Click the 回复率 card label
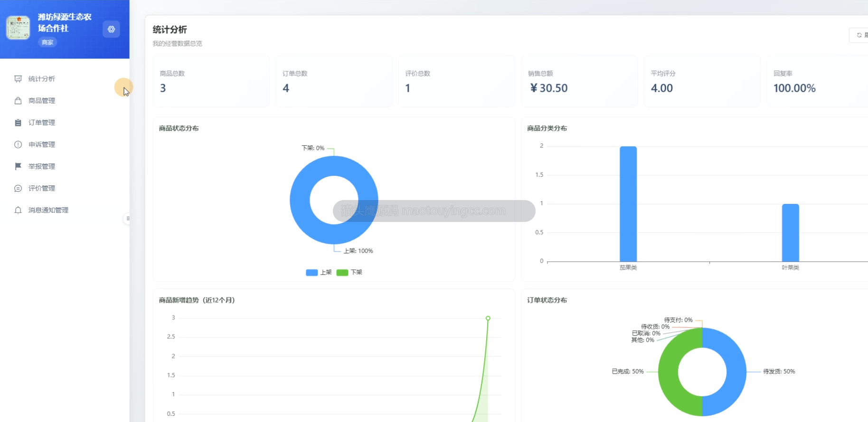Viewport: 868px width, 422px height. coord(783,74)
